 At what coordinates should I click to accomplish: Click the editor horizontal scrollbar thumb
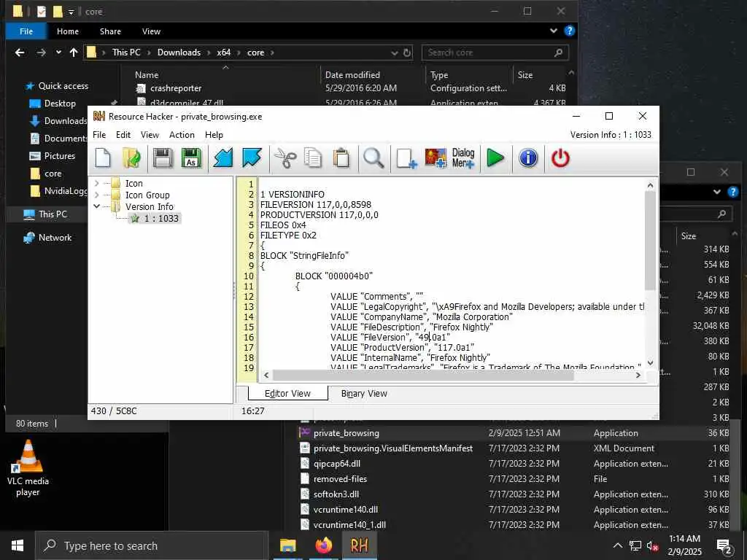(423, 376)
